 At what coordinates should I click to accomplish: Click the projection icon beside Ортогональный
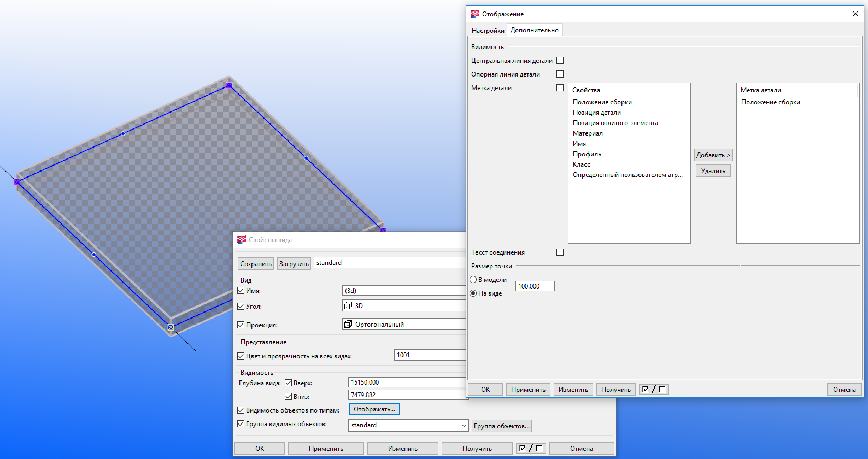coord(348,325)
